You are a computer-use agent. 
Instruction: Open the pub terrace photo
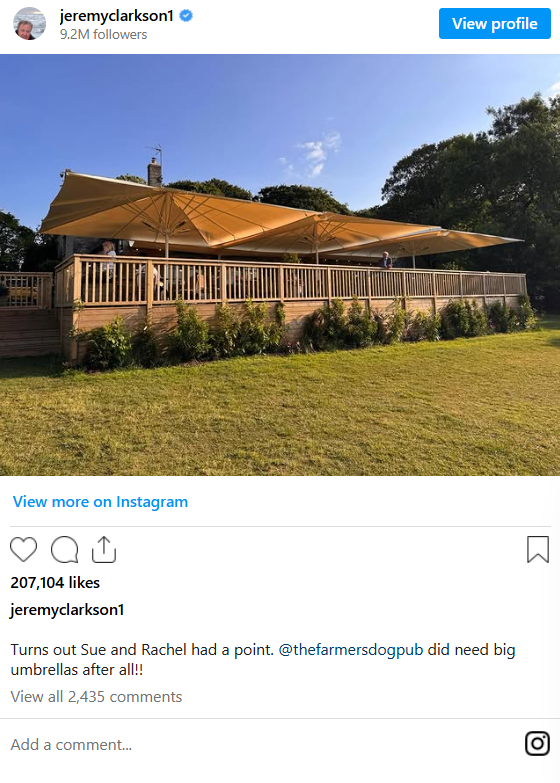pos(280,265)
